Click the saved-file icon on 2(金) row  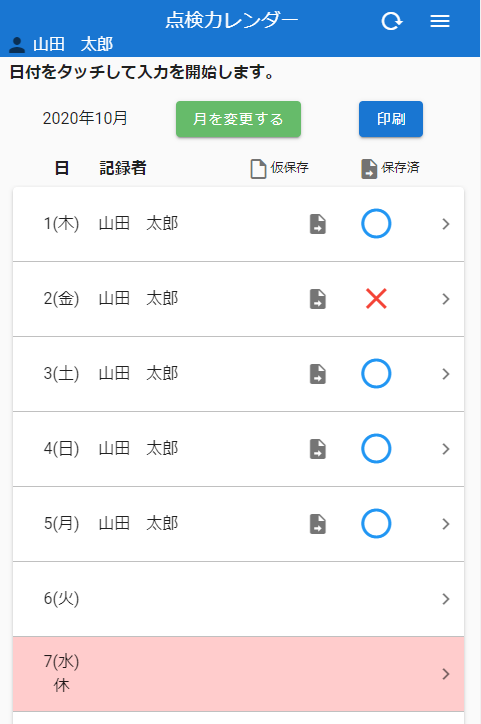click(318, 299)
